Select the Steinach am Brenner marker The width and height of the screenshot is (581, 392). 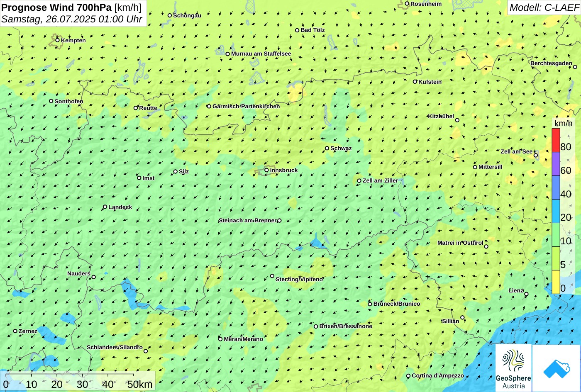(x=279, y=221)
